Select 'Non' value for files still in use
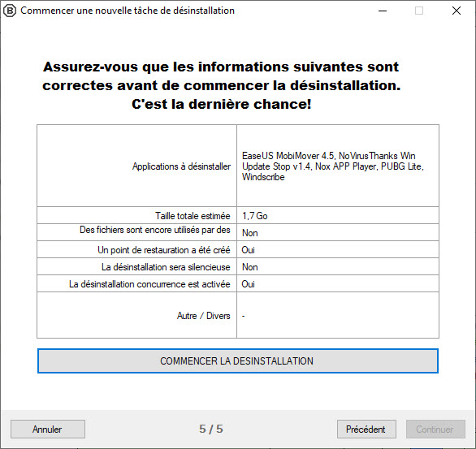Image resolution: width=476 pixels, height=449 pixels. point(250,233)
